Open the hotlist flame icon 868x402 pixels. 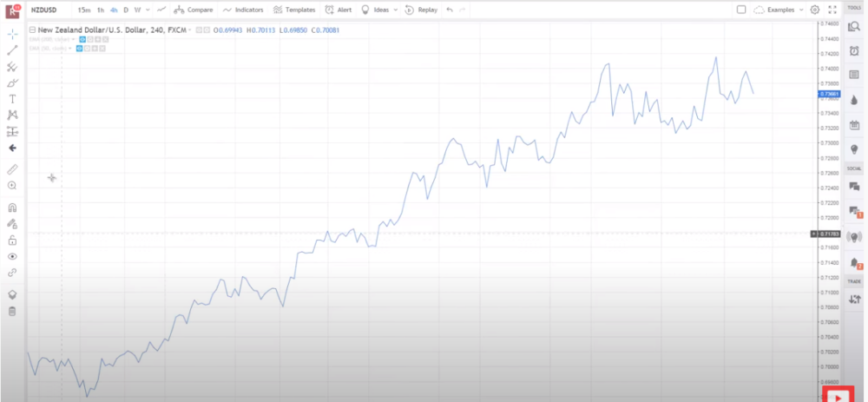(x=854, y=100)
